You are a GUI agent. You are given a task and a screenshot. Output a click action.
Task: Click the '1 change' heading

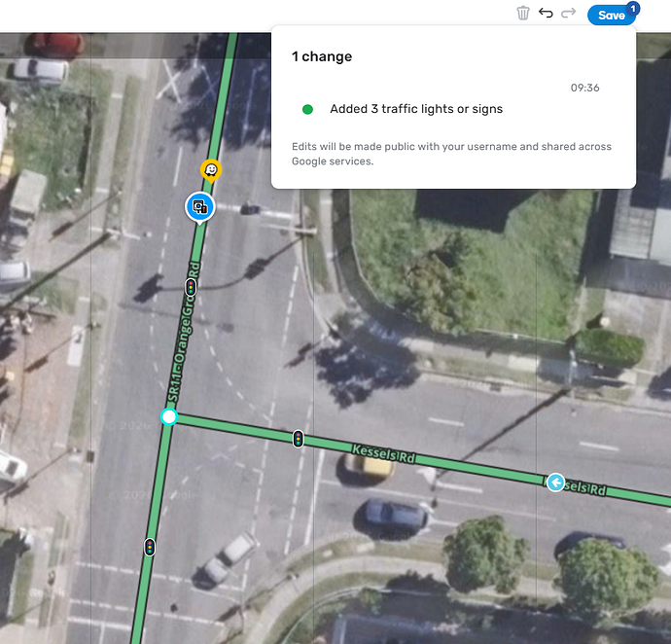pos(322,56)
